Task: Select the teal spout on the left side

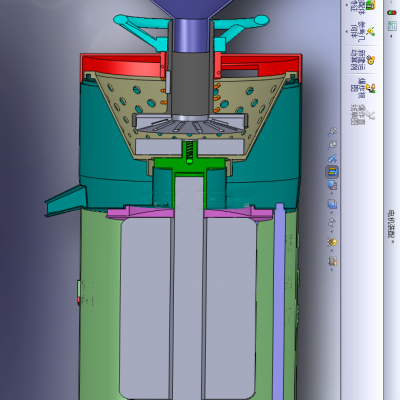Action: [x=67, y=200]
